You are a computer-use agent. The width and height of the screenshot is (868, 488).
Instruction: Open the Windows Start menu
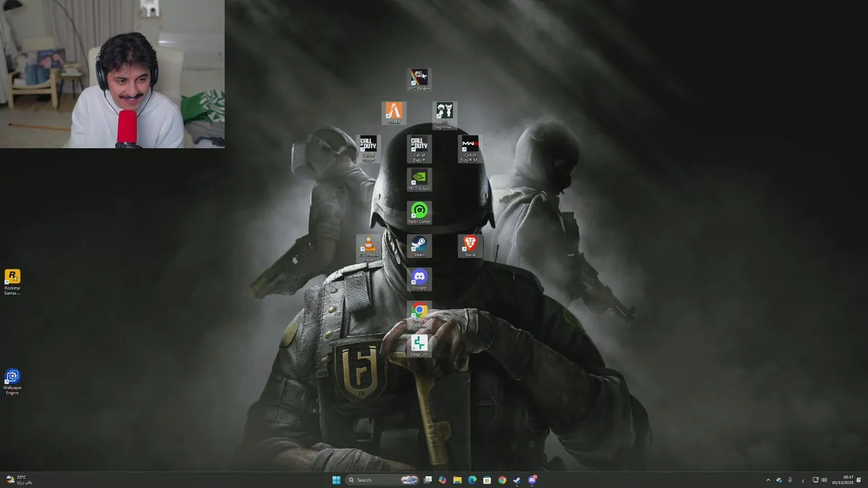click(x=336, y=480)
